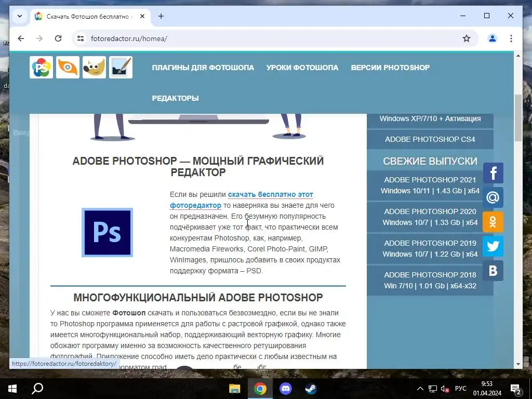The width and height of the screenshot is (532, 399).
Task: Open File Explorer from taskbar
Action: click(x=234, y=389)
